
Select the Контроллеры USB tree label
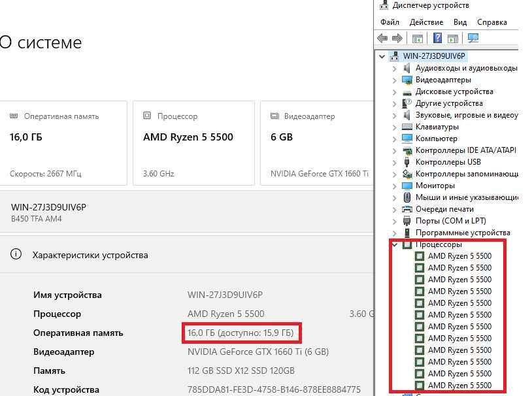point(448,162)
